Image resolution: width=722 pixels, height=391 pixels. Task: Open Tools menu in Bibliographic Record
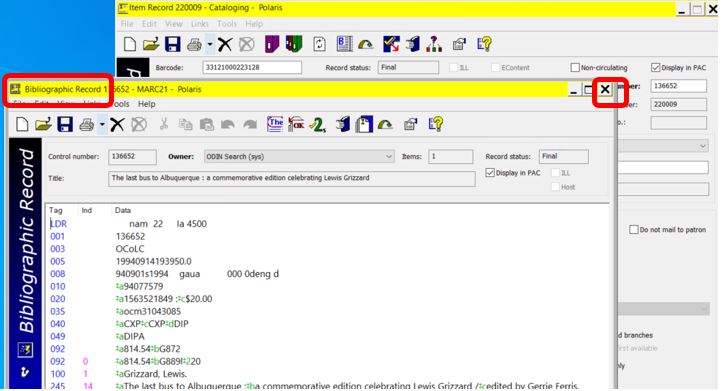point(121,104)
